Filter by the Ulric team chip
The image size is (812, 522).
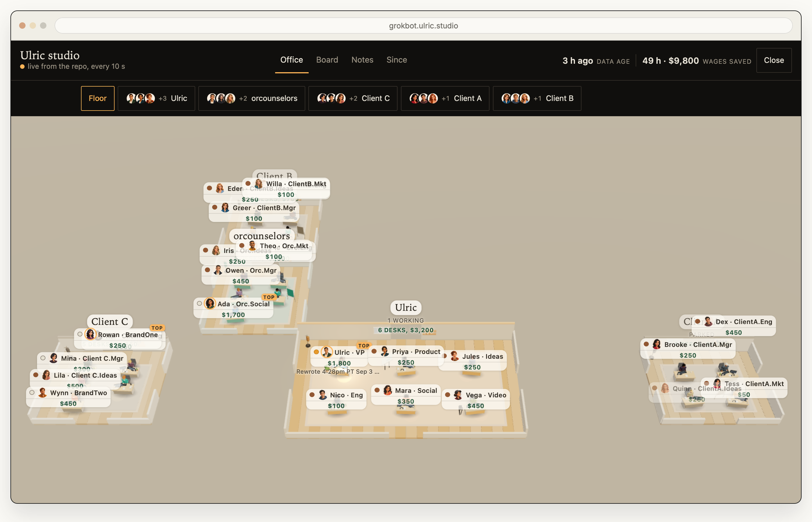(156, 98)
